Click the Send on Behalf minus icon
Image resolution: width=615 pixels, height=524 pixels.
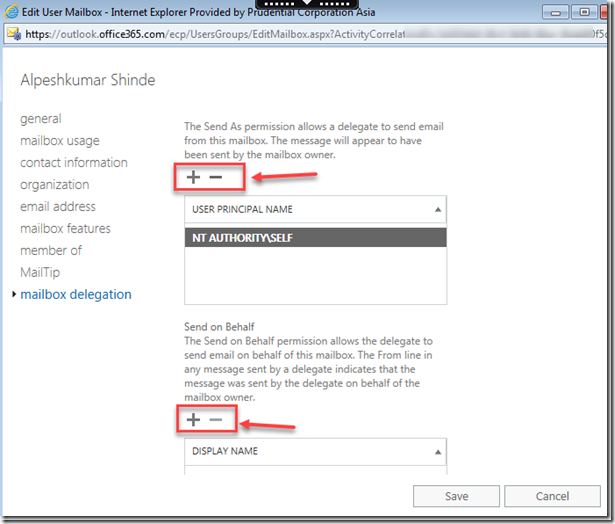coord(216,419)
